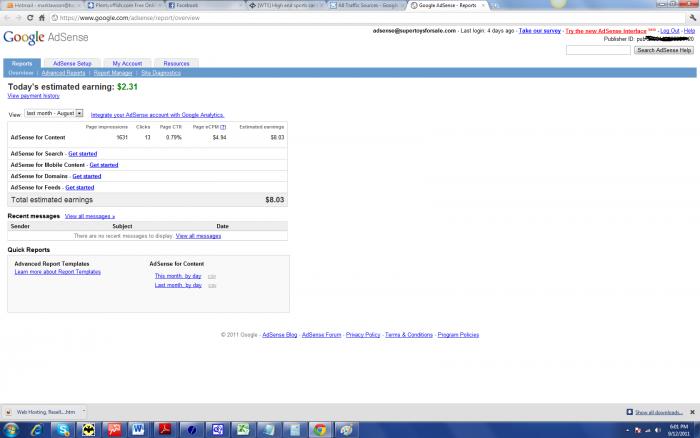Close the Google AdSense Reports tab
Screen dimensions: 700x438
coord(483,5)
